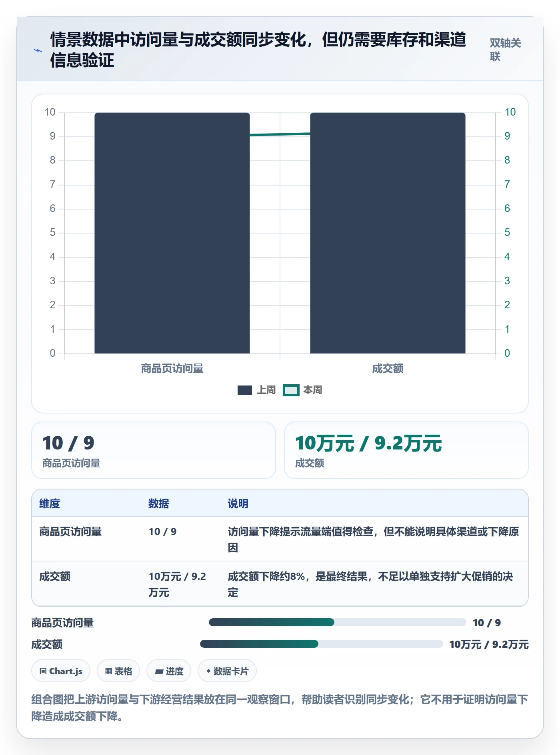The image size is (560, 755).
Task: Click the left y-axis tick 10
Action: click(x=50, y=112)
